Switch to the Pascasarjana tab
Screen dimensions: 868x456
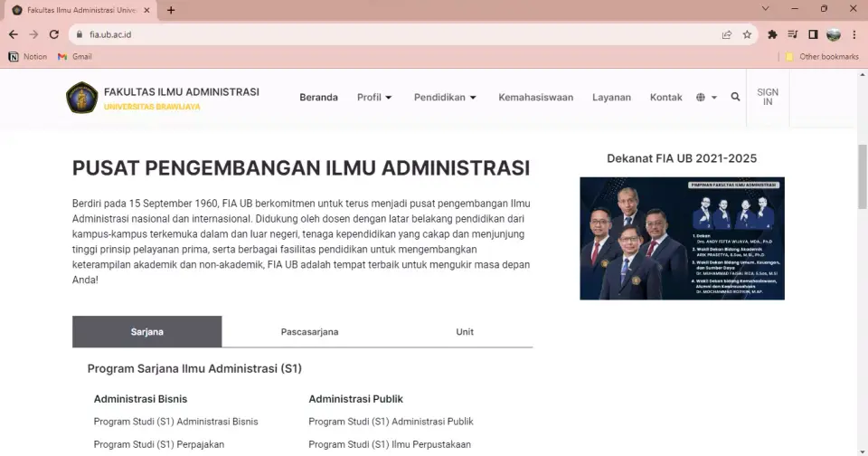point(309,331)
